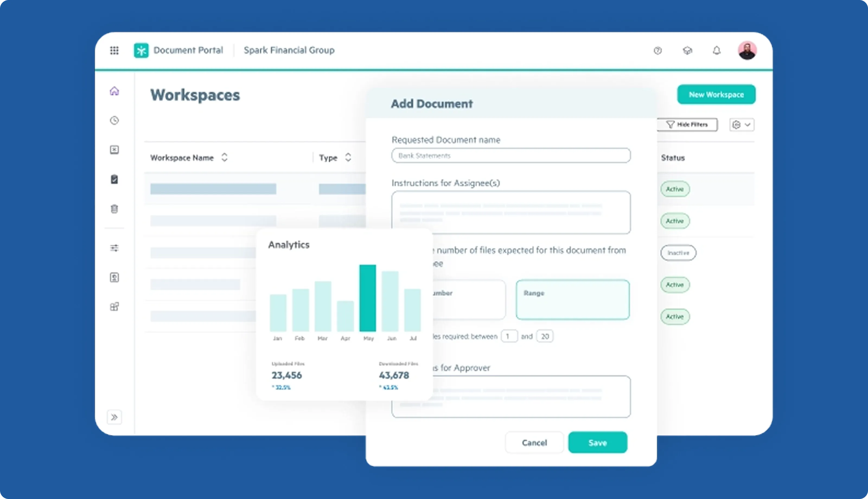Click the Requested Document name field

510,155
